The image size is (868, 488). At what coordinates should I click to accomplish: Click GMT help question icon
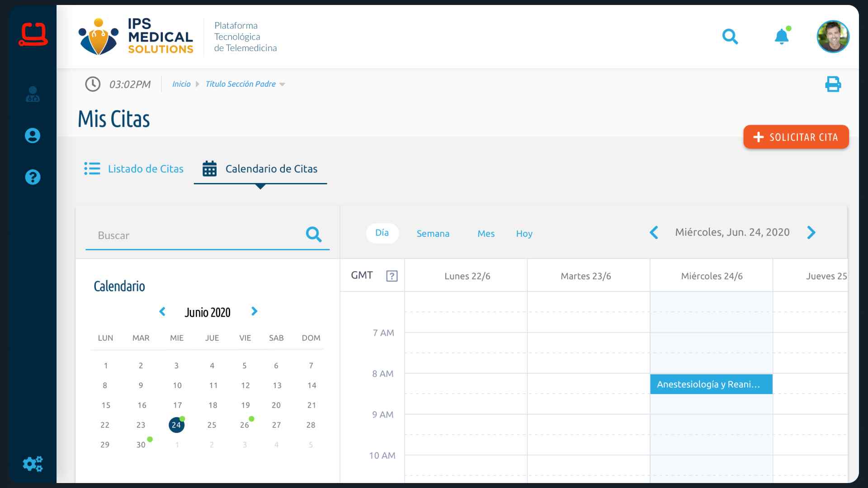pyautogui.click(x=392, y=276)
